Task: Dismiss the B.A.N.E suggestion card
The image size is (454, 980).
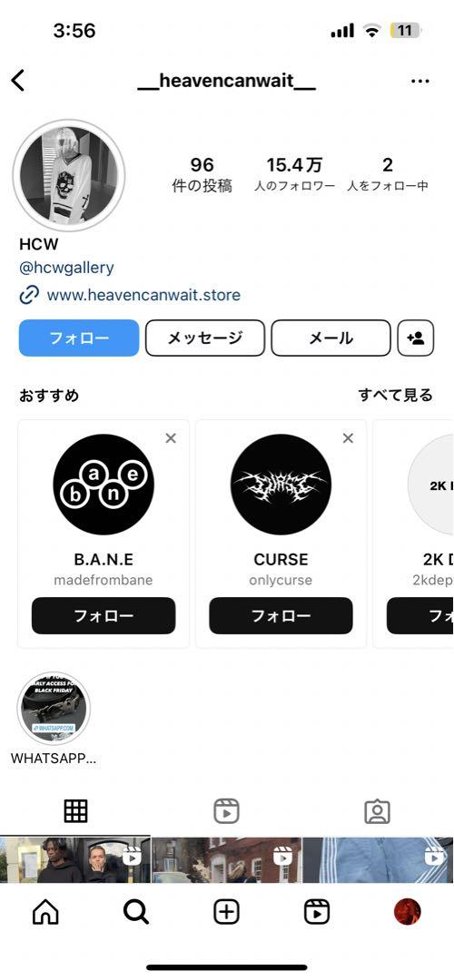Action: pos(171,438)
